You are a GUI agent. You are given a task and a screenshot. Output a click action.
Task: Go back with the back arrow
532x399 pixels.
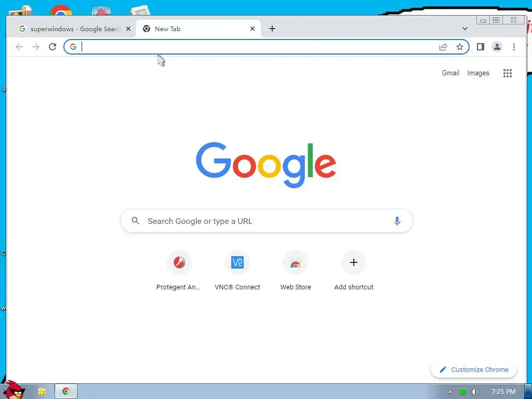click(x=19, y=47)
